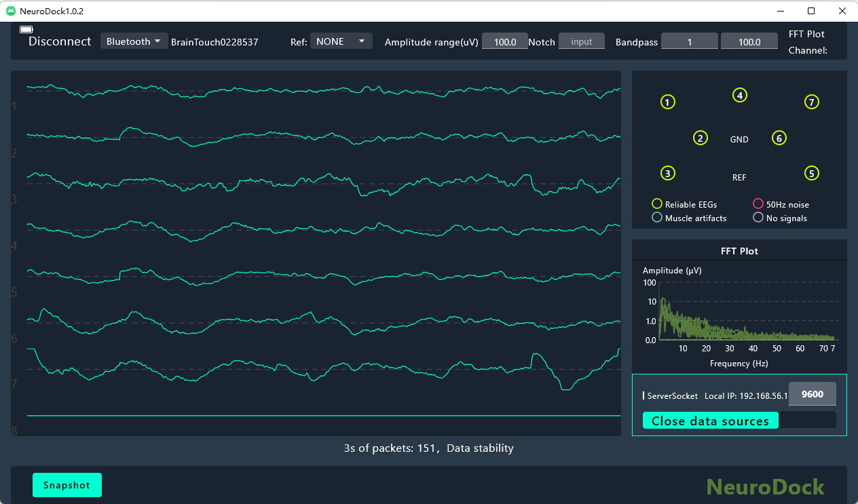The image size is (858, 504).
Task: Click the NeuroDock app icon in title bar
Action: point(10,11)
